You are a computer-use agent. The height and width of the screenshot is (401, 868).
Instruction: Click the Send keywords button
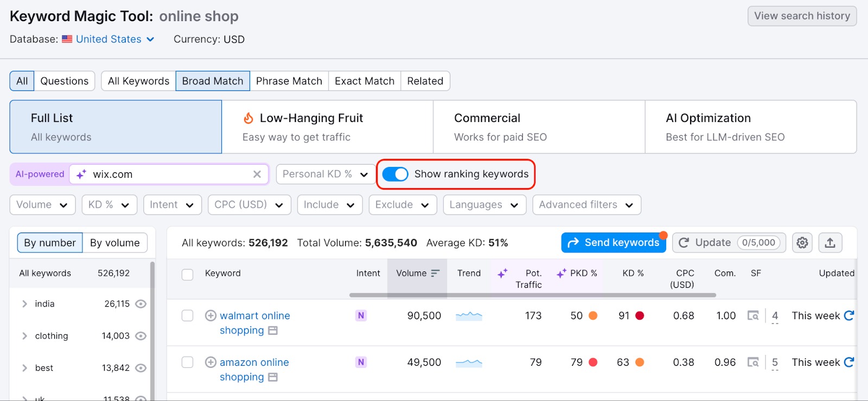pos(614,243)
